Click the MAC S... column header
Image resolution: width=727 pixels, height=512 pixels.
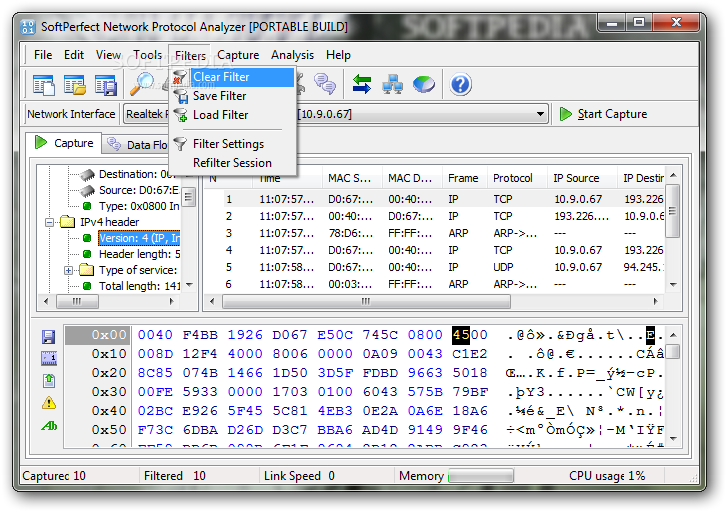(352, 178)
